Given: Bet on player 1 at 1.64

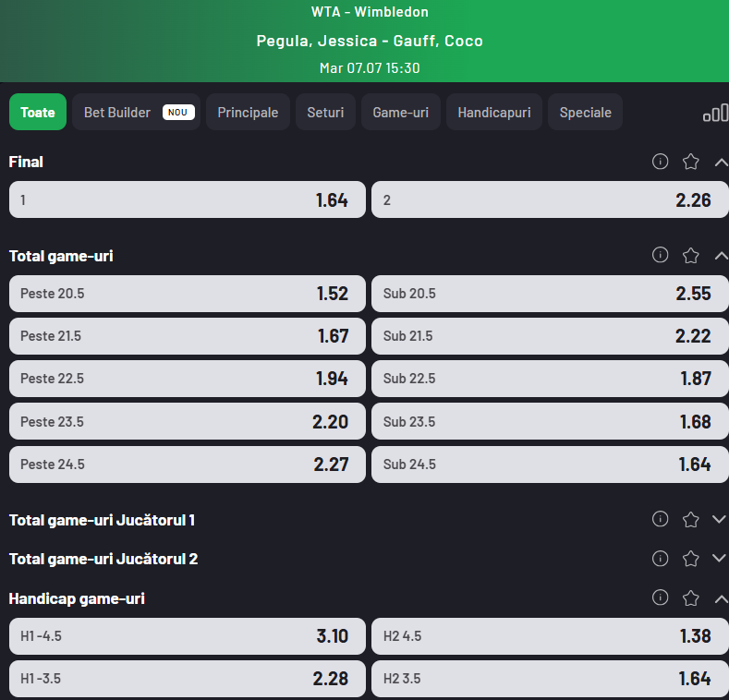Looking at the screenshot, I should click(188, 199).
